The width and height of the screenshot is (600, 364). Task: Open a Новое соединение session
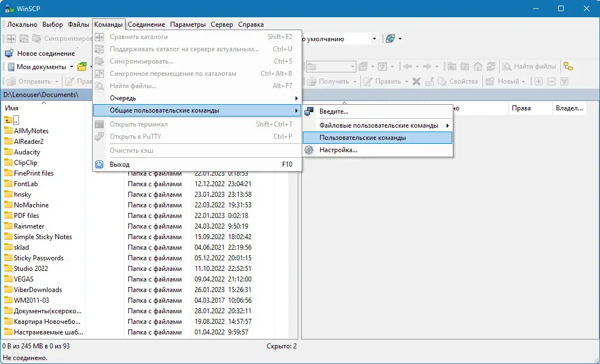40,54
